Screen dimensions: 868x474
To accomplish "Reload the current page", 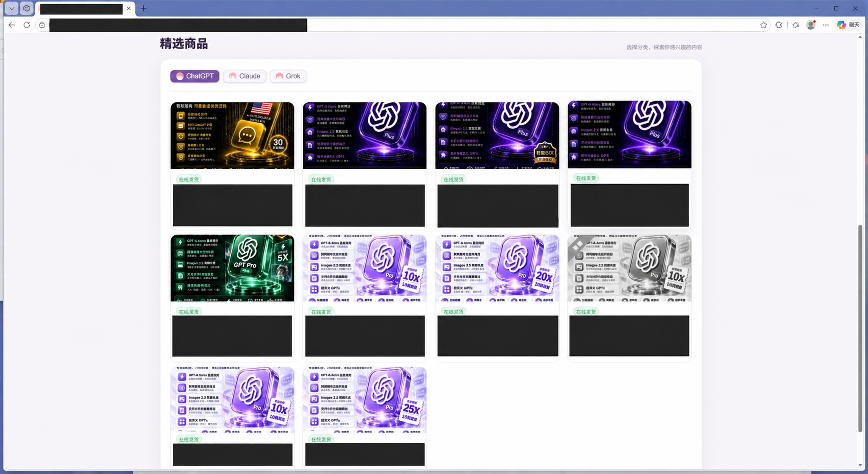I will point(27,25).
